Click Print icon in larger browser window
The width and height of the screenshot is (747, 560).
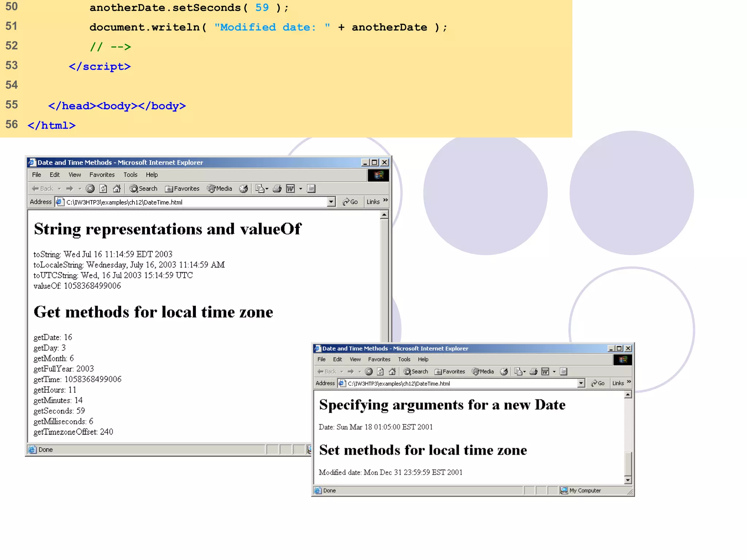tap(277, 188)
